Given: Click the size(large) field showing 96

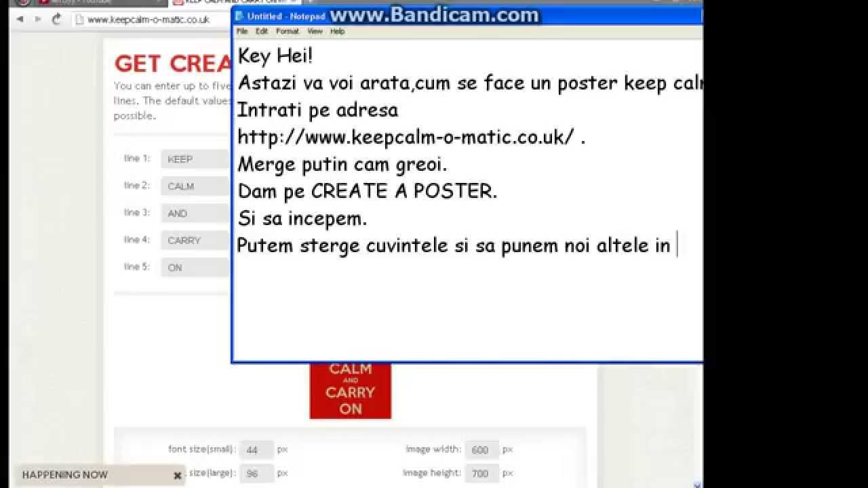Looking at the screenshot, I should (256, 473).
